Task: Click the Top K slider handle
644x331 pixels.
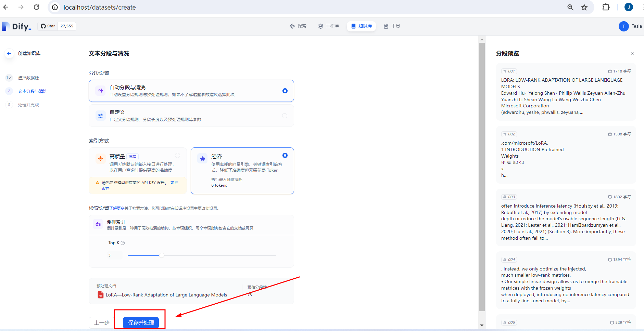Action: pyautogui.click(x=162, y=255)
